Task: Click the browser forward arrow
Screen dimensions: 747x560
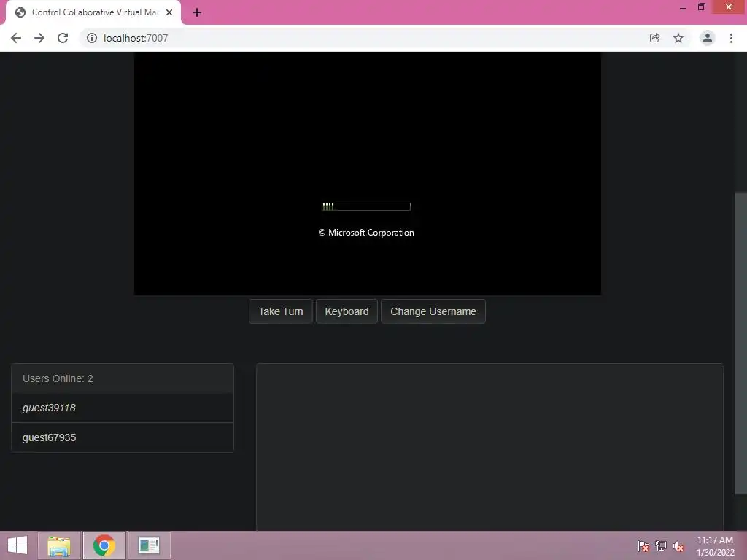Action: click(x=39, y=38)
